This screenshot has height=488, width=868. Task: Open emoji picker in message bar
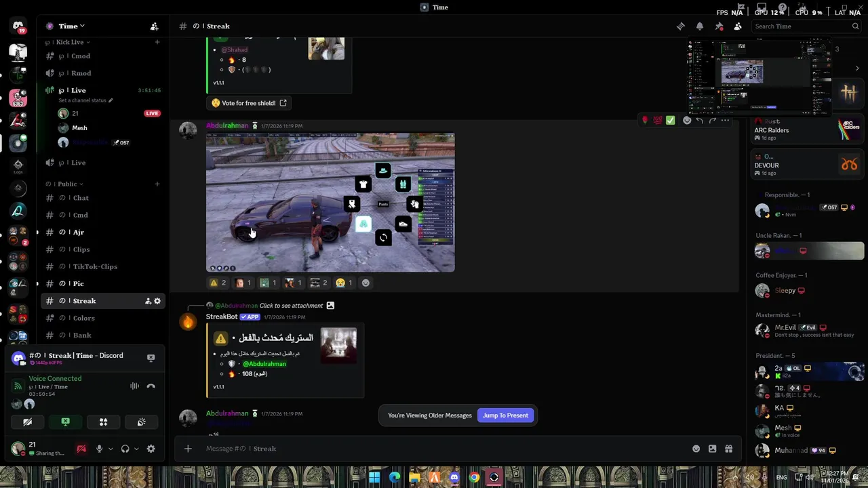(x=696, y=449)
